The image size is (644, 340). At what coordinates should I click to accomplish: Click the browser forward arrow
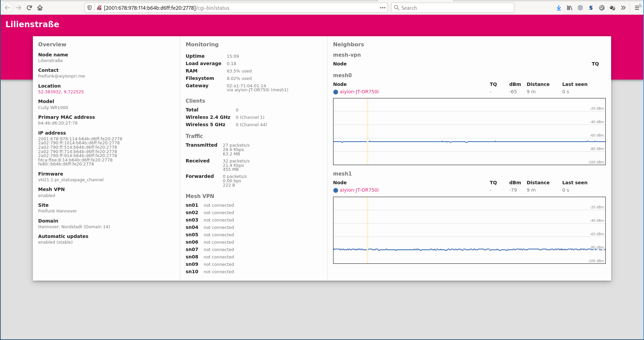click(x=18, y=8)
